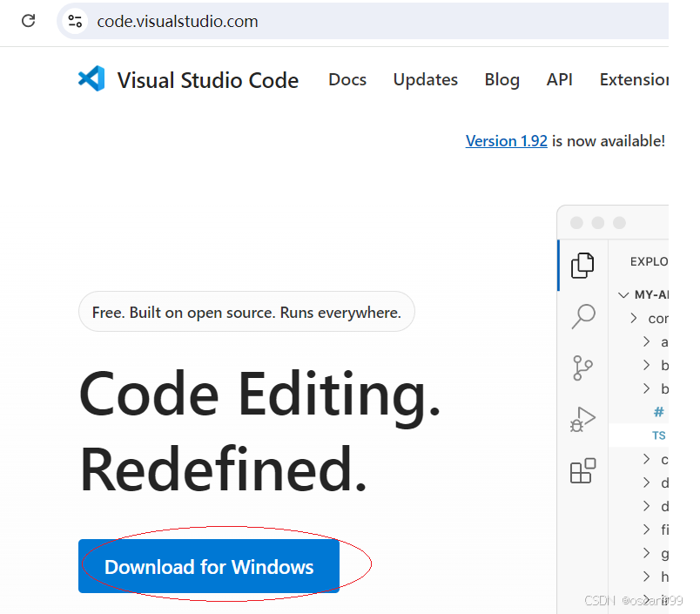
Task: Open the Blog menu item
Action: (x=502, y=79)
